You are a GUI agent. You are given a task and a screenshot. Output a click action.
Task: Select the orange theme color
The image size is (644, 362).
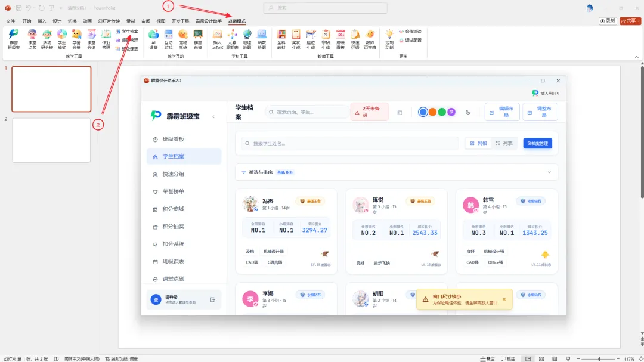(x=432, y=112)
